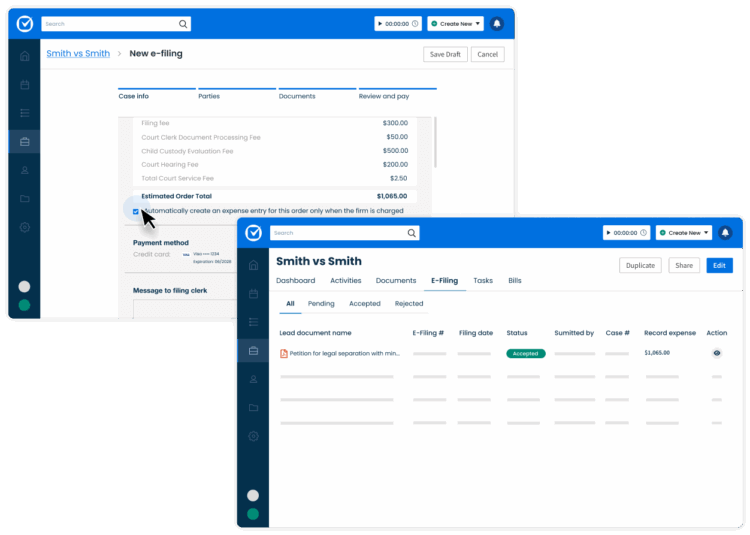Select the briefcase cases icon in front sidebar
This screenshot has width=750, height=535.
click(x=254, y=350)
